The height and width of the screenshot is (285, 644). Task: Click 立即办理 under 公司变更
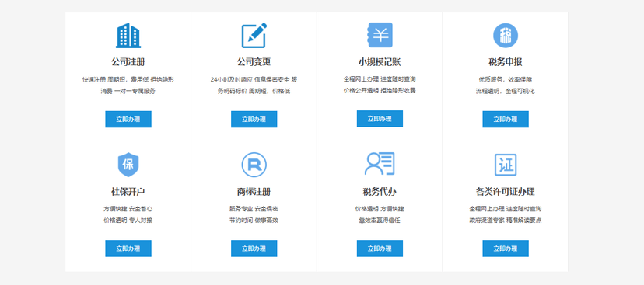tap(254, 120)
